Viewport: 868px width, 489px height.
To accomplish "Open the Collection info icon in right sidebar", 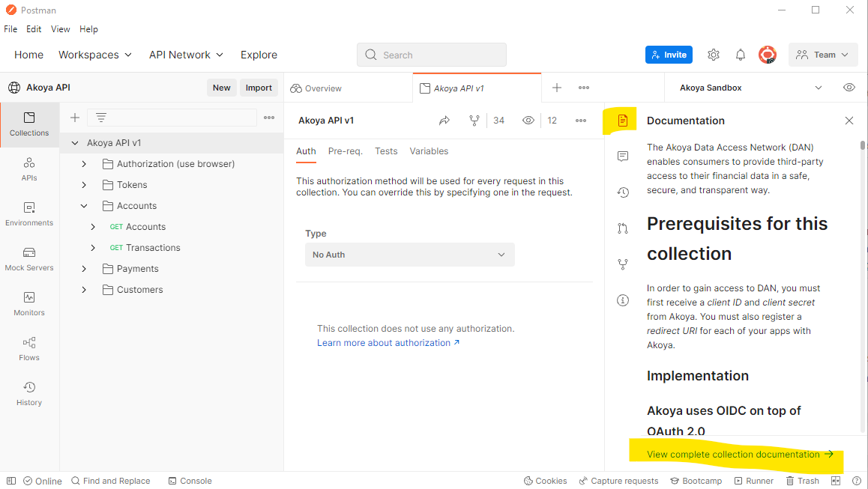I will [x=623, y=300].
